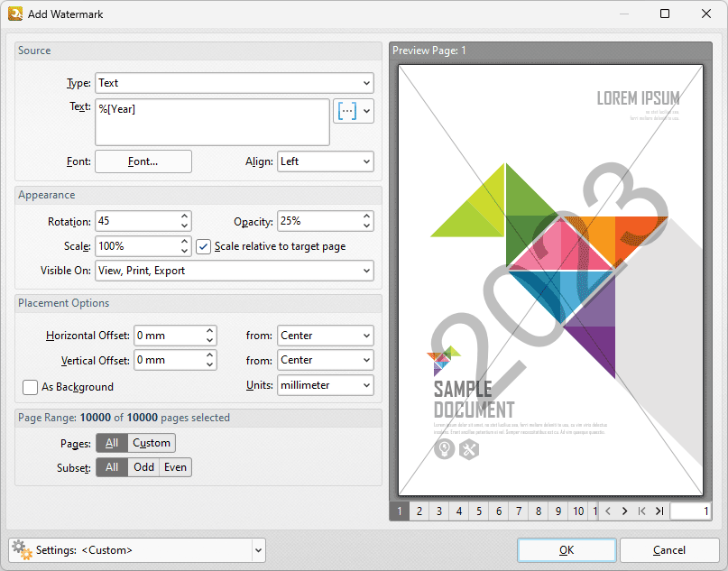
Task: Click the Font... button
Action: [x=143, y=161]
